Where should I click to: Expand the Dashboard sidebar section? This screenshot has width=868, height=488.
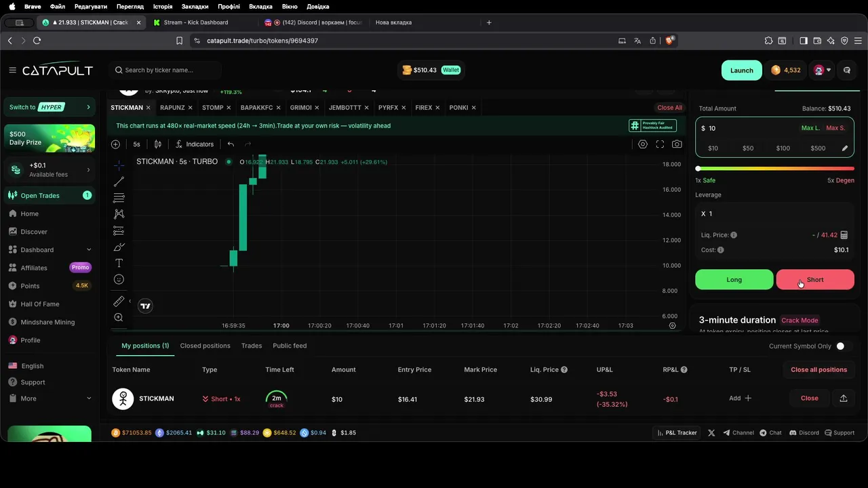(x=50, y=249)
